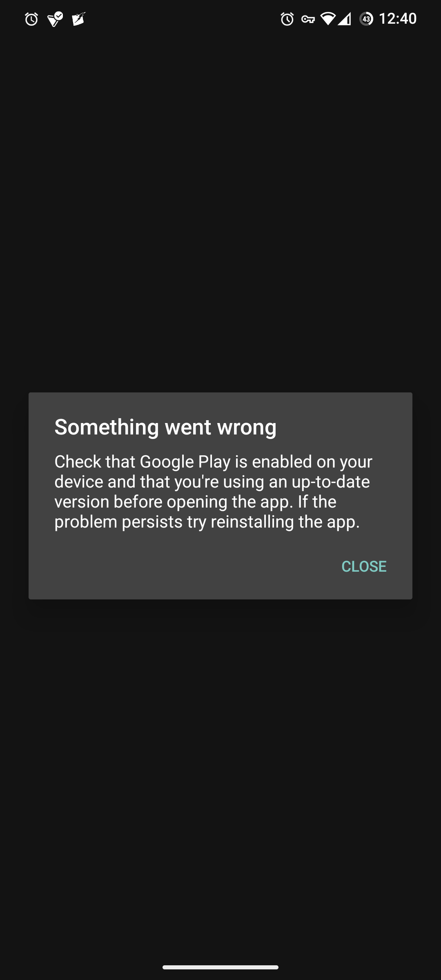The width and height of the screenshot is (441, 980).
Task: Tap the 'version before opening the app' line
Action: tap(174, 502)
